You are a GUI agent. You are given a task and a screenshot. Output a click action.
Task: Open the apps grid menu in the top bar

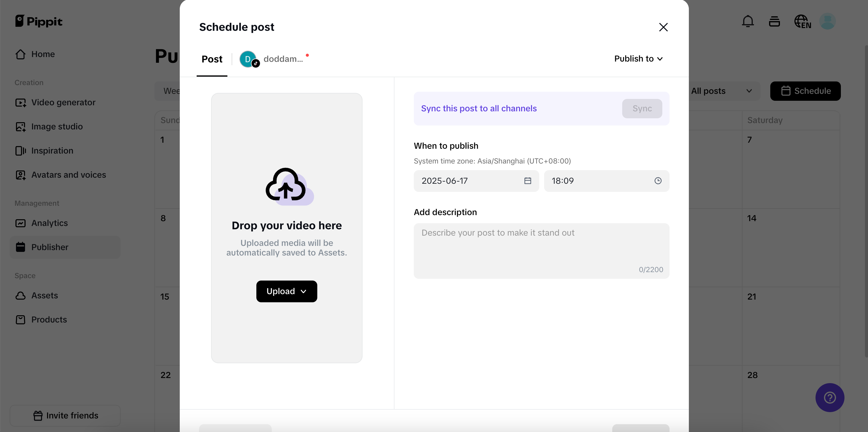pos(774,21)
